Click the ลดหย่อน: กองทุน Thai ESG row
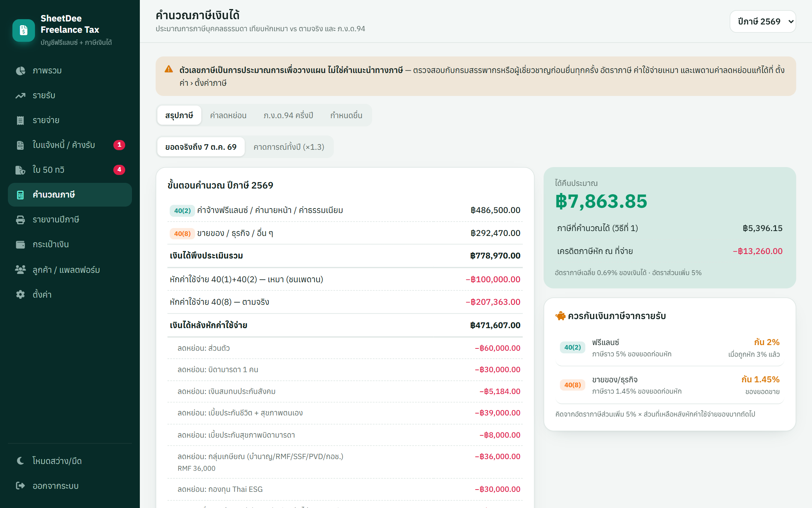Screen dimensions: 812x508 [345, 489]
